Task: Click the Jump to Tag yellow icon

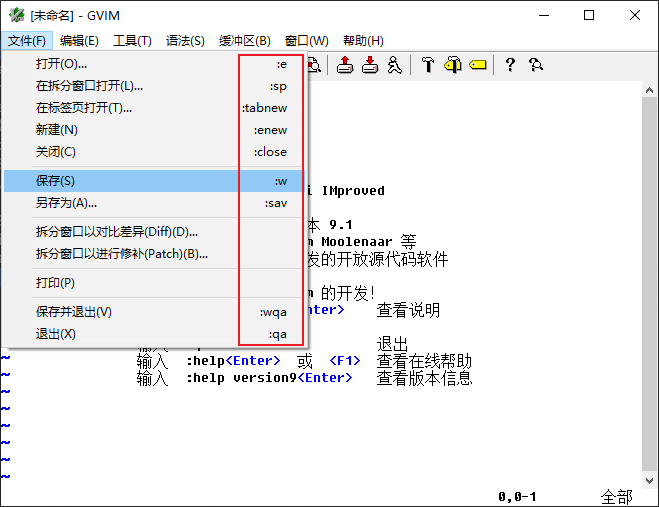Action: point(477,65)
